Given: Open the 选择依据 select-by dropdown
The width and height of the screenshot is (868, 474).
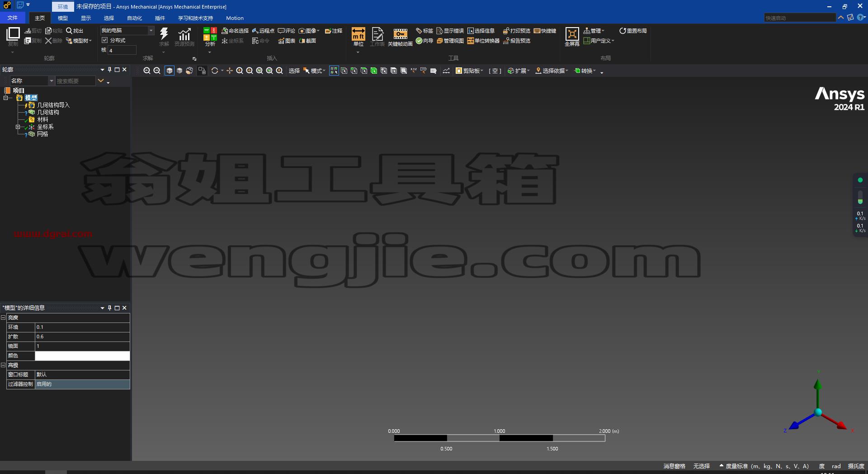Looking at the screenshot, I should point(552,71).
